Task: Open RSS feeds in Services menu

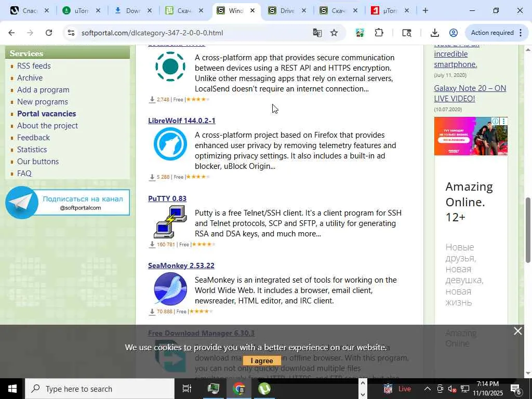Action: tap(34, 66)
